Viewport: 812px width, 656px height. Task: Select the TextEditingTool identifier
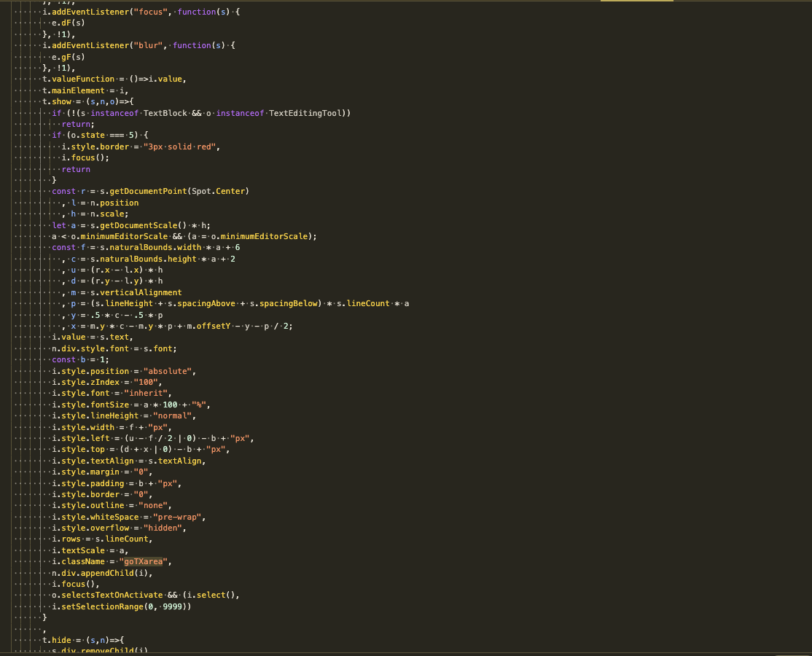pos(305,114)
